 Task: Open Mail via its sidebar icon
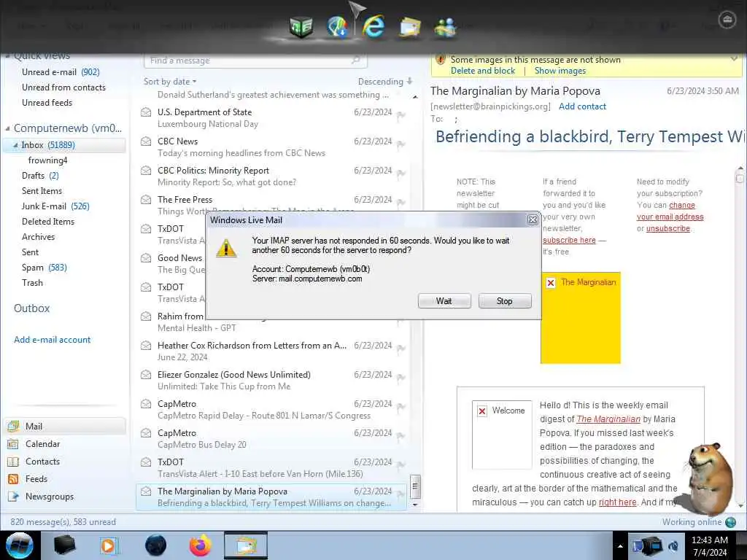pyautogui.click(x=13, y=426)
